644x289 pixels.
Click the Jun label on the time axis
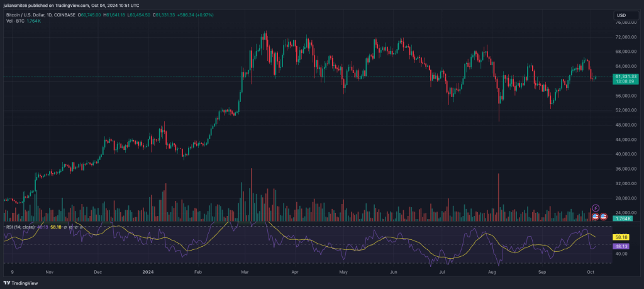tap(394, 272)
